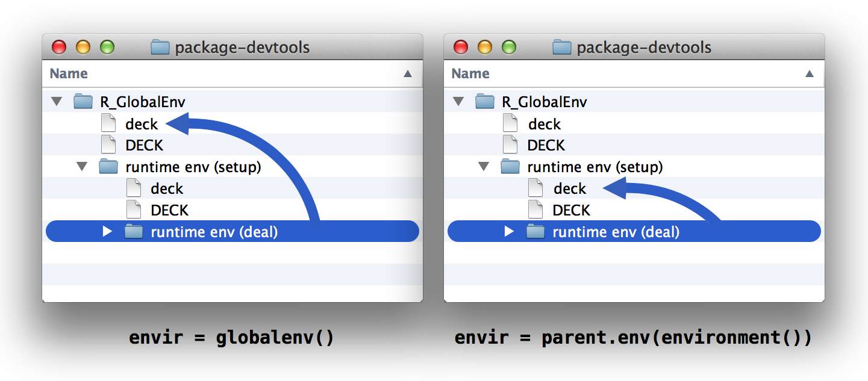Click runtime env (setup) folder icon, right window

[x=510, y=166]
